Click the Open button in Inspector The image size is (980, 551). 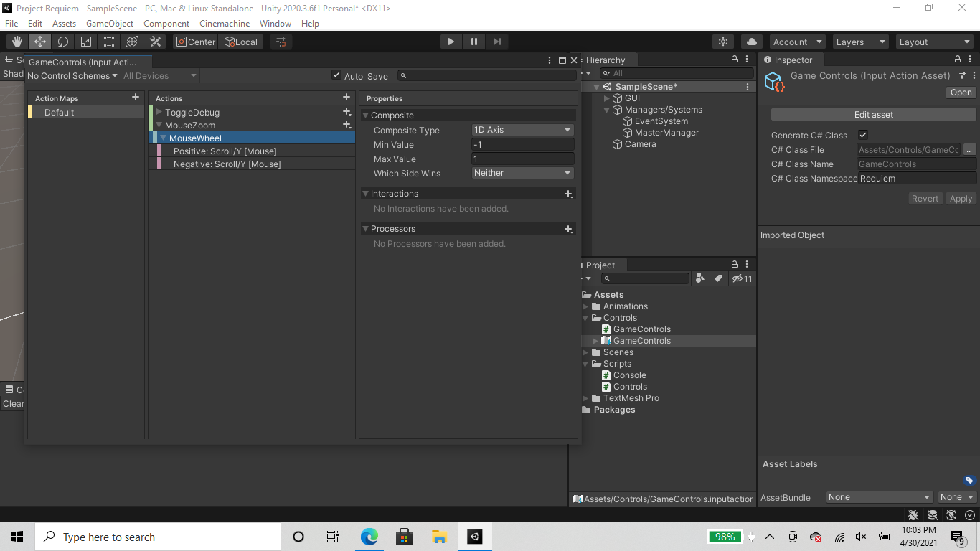coord(961,92)
